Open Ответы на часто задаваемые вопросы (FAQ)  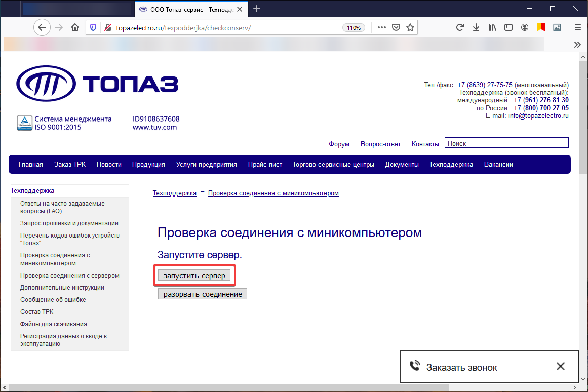coord(62,207)
